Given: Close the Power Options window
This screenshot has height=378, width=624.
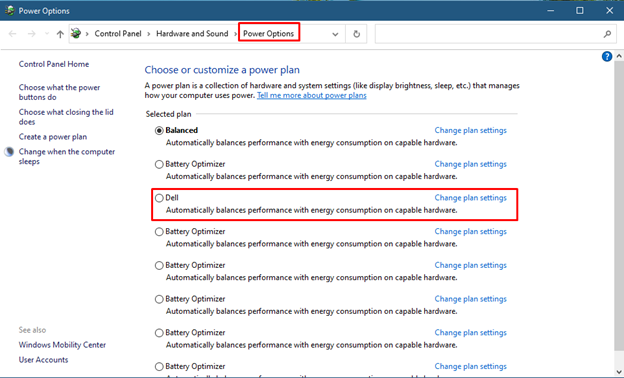Looking at the screenshot, I should (609, 11).
